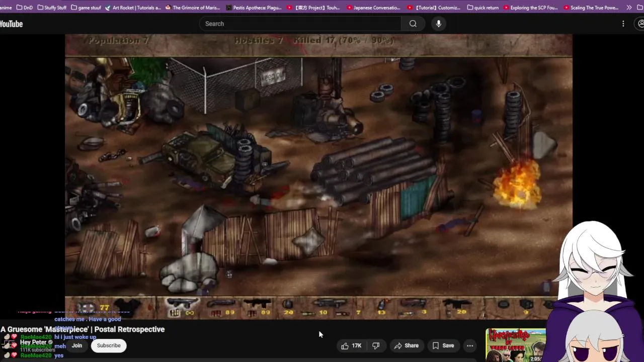Save the video to a playlist
Image resolution: width=644 pixels, height=362 pixels.
[x=443, y=345]
